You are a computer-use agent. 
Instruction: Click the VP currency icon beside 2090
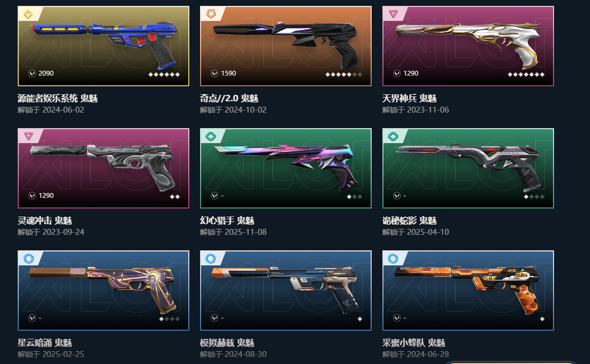tap(32, 73)
